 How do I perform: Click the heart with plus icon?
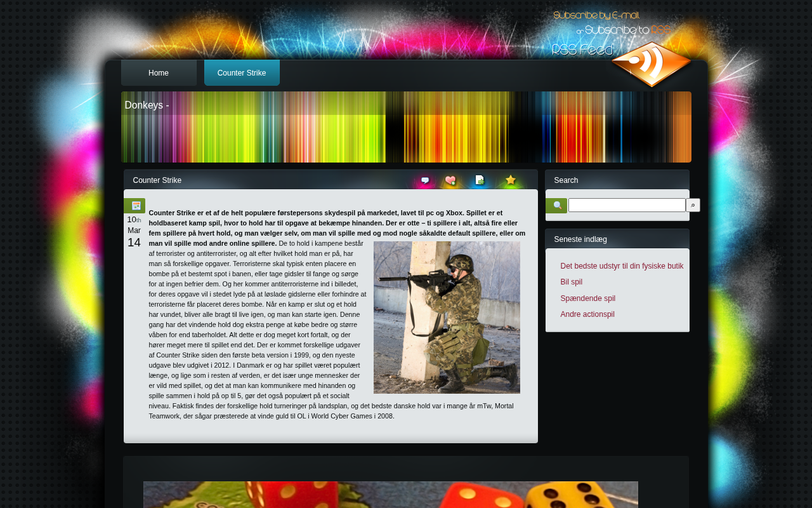pyautogui.click(x=450, y=181)
